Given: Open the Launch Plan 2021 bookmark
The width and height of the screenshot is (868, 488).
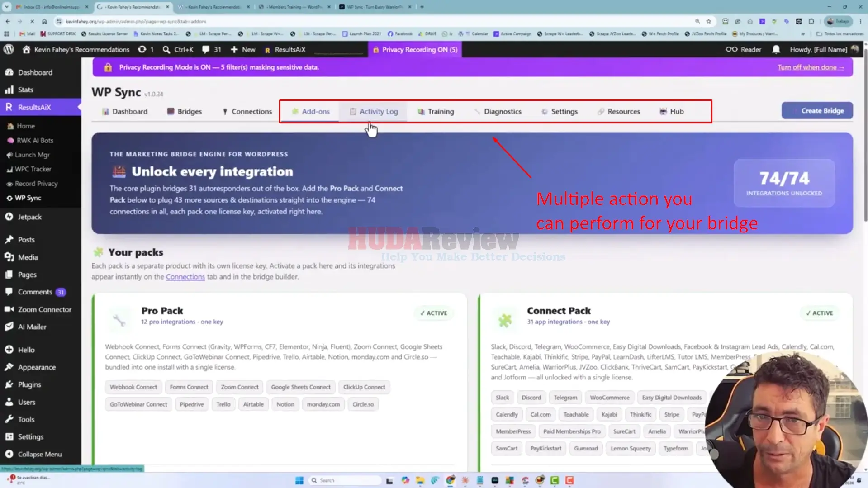Looking at the screenshot, I should [362, 34].
